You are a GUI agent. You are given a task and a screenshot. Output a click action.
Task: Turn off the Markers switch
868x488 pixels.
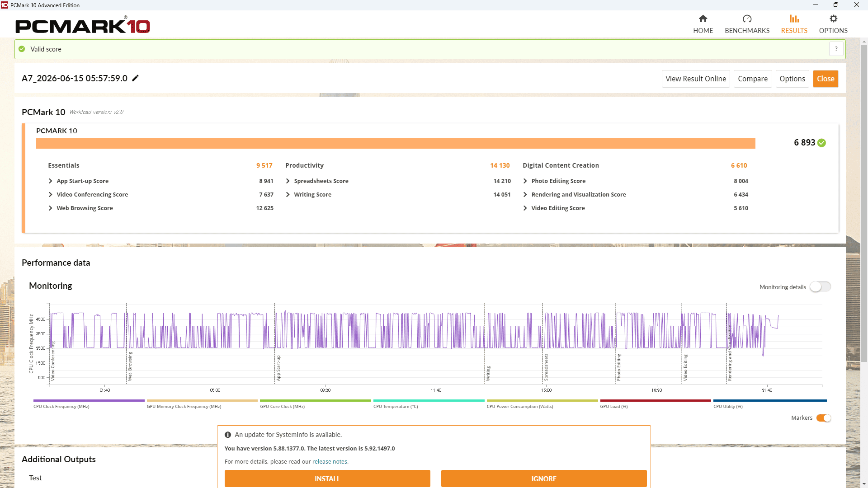[x=823, y=418]
